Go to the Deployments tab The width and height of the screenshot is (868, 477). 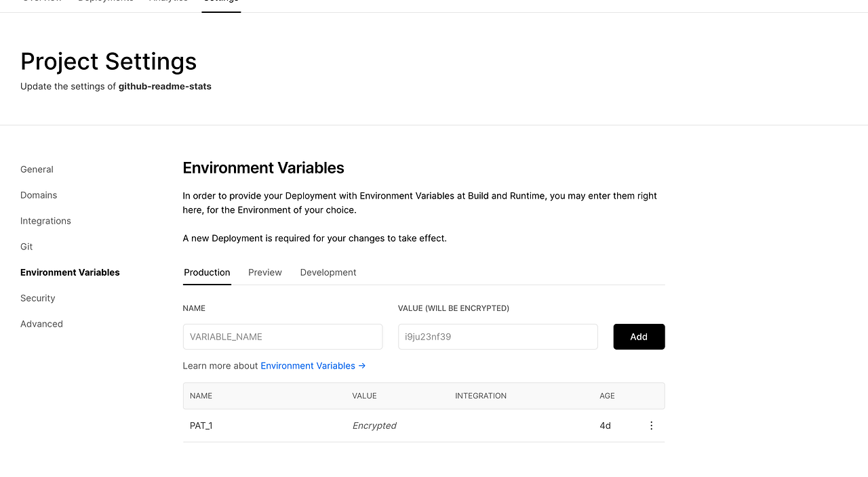[x=106, y=3]
